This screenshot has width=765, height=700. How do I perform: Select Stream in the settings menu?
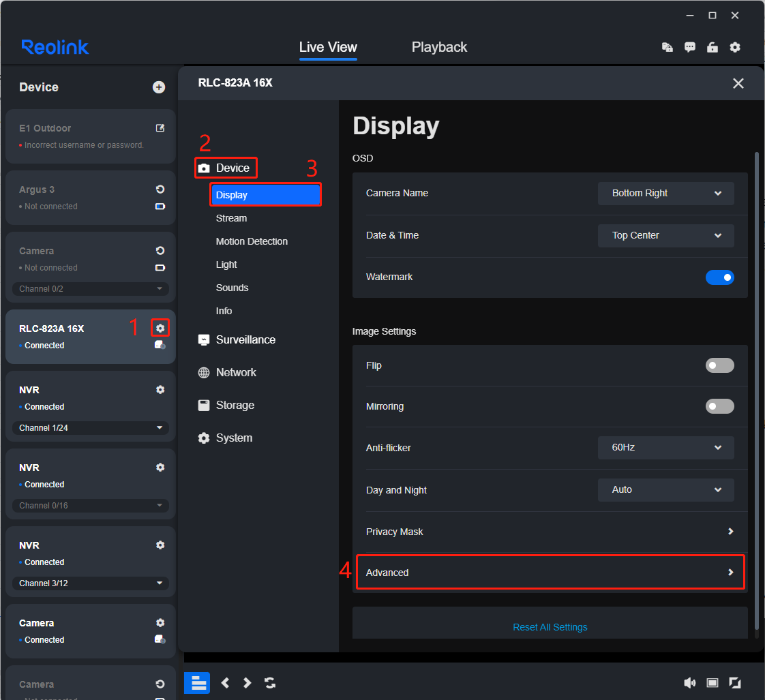pyautogui.click(x=231, y=218)
